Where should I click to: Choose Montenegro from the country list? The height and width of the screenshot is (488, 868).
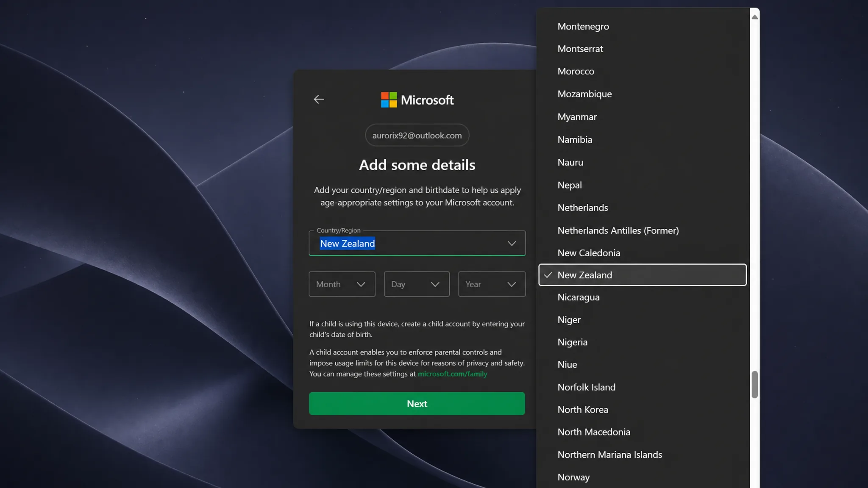coord(643,26)
